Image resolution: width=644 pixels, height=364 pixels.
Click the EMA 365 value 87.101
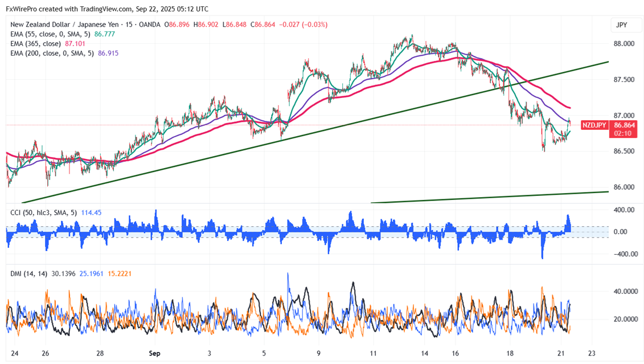pyautogui.click(x=75, y=43)
